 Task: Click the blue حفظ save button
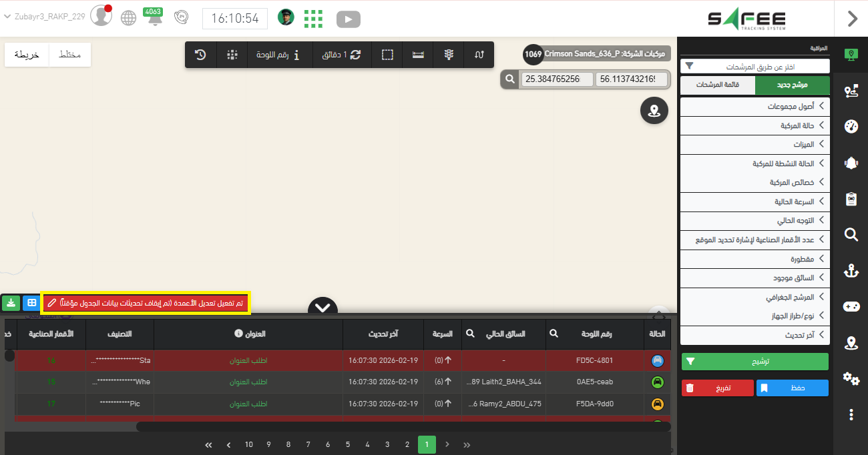[x=792, y=388]
